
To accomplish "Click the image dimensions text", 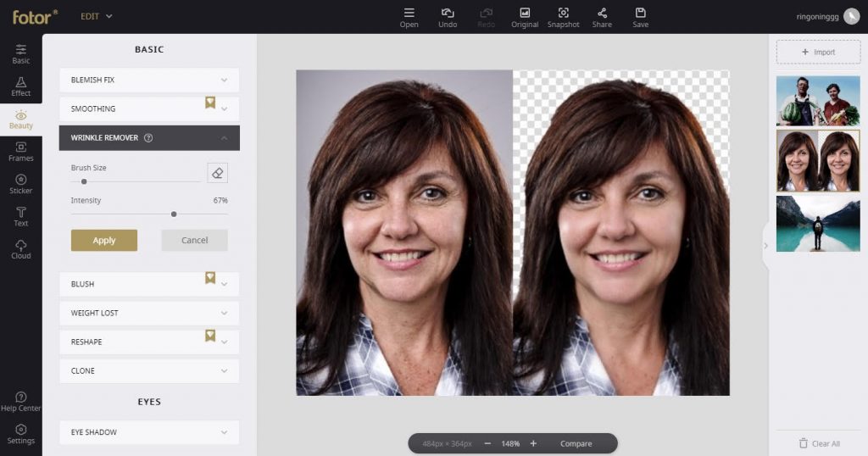I will (x=447, y=444).
